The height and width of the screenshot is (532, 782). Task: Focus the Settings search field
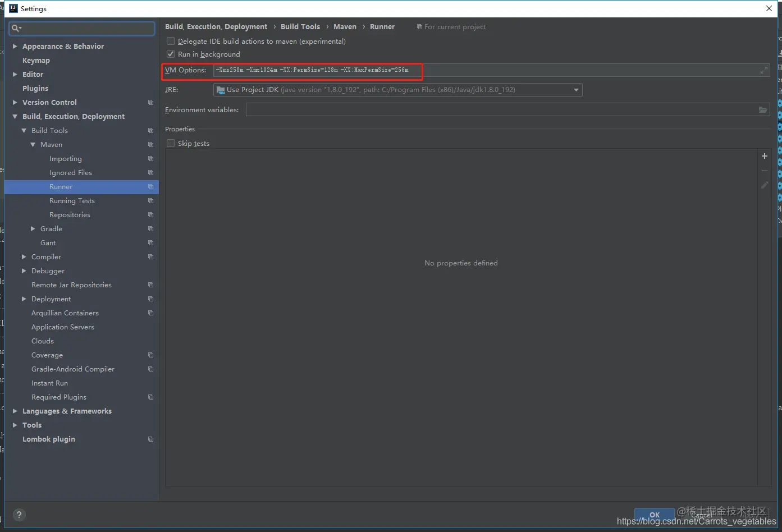point(82,28)
